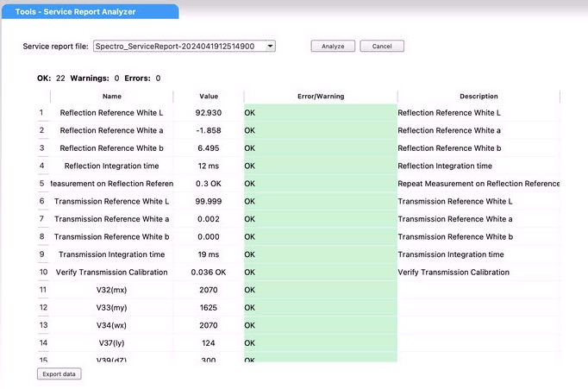This screenshot has height=389, width=588.
Task: Click the Transmission Reference White L name cell
Action: click(111, 201)
